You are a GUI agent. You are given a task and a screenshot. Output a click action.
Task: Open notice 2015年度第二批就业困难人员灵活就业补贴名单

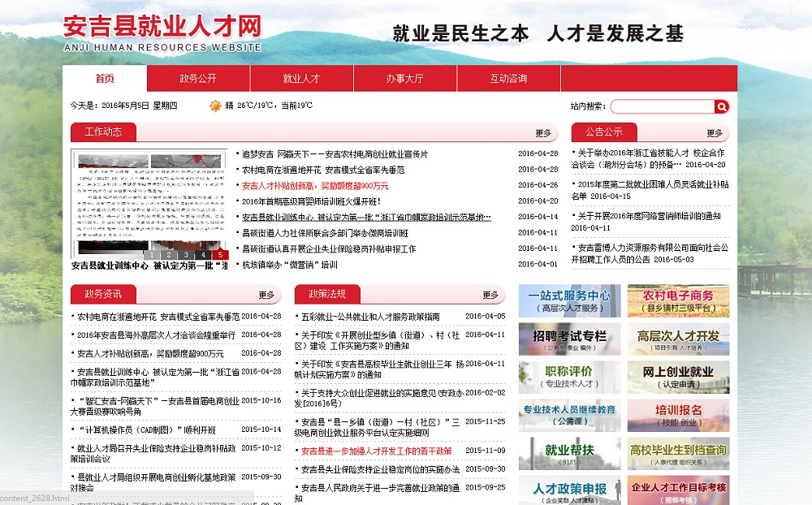(x=650, y=190)
